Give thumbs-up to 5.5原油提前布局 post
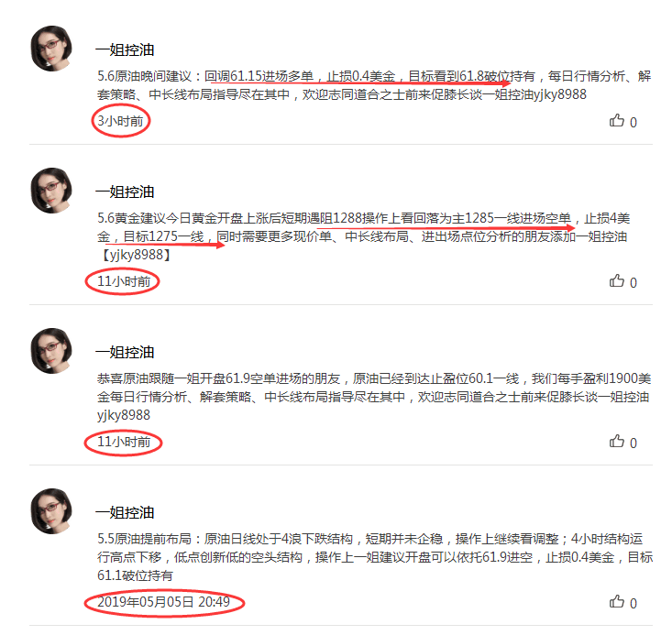The width and height of the screenshot is (672, 635). click(x=617, y=602)
